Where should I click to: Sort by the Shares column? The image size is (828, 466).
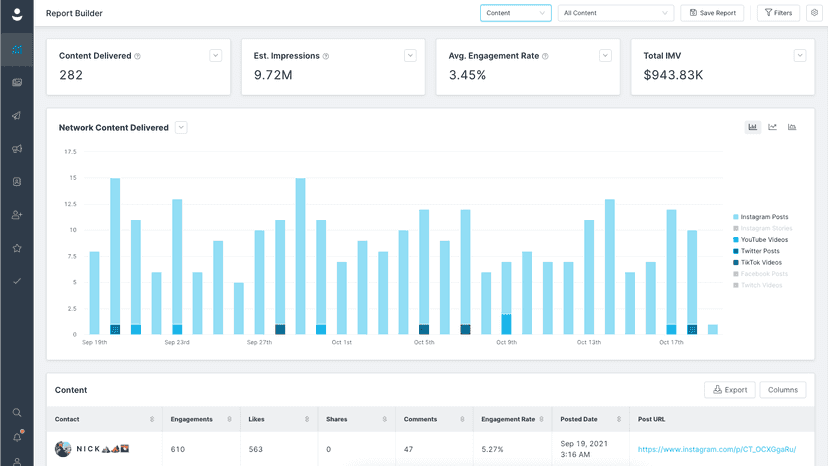[384, 419]
